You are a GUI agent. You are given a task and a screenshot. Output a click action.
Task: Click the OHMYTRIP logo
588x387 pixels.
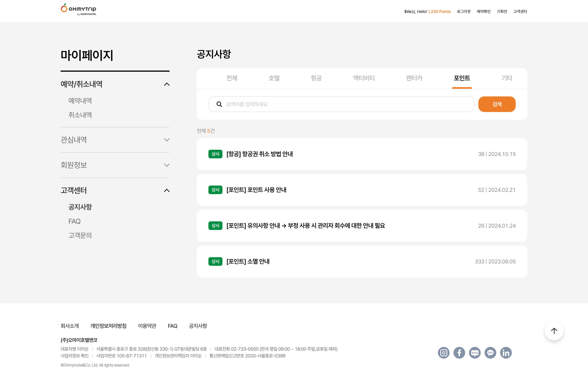pos(78,9)
